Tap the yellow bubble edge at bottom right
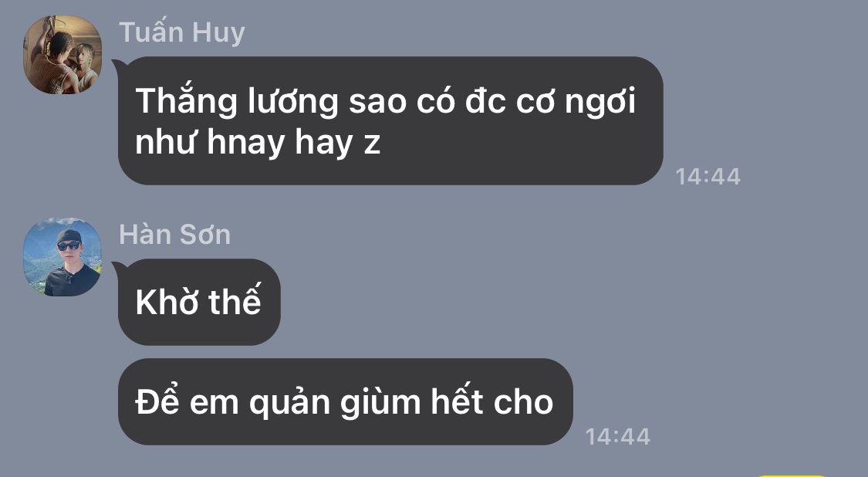 coord(792,475)
